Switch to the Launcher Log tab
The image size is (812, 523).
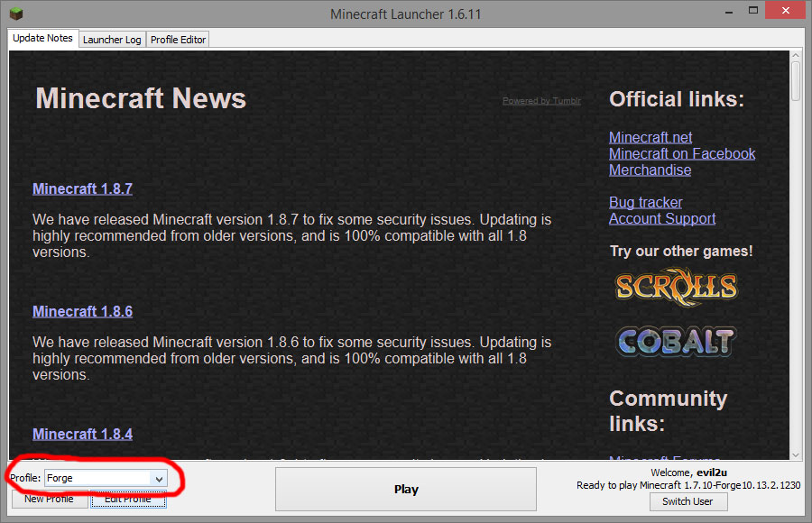point(112,40)
